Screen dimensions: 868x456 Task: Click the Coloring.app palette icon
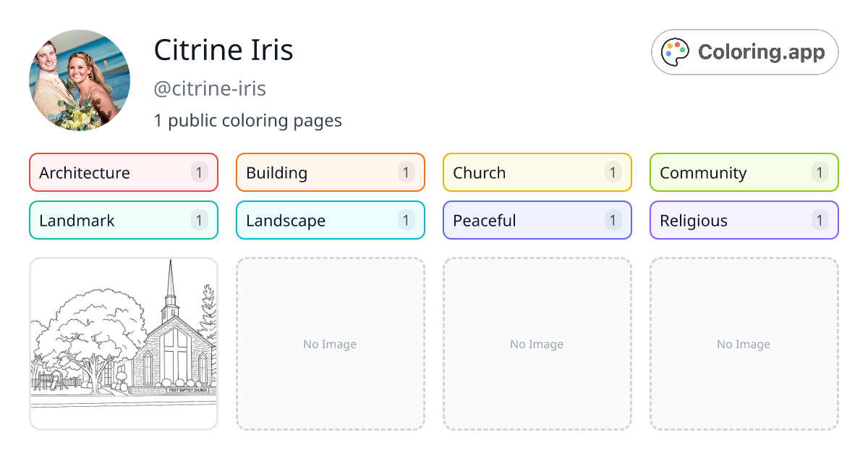pyautogui.click(x=676, y=52)
